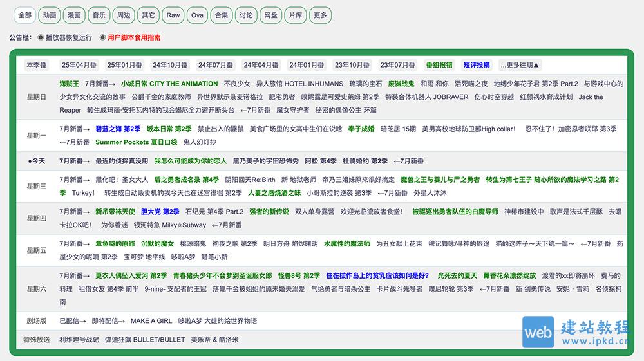Open the 片库 library tab
Viewport: 644px width, 361px height.
coord(296,15)
